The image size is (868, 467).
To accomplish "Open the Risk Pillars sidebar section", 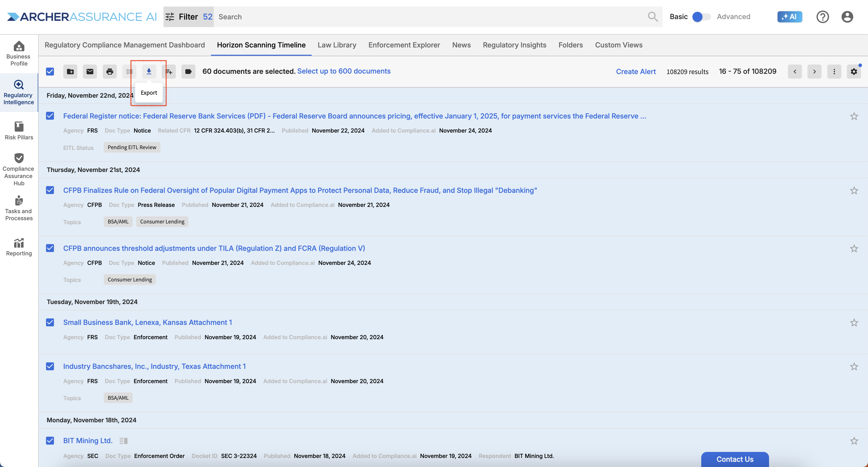I will point(19,131).
